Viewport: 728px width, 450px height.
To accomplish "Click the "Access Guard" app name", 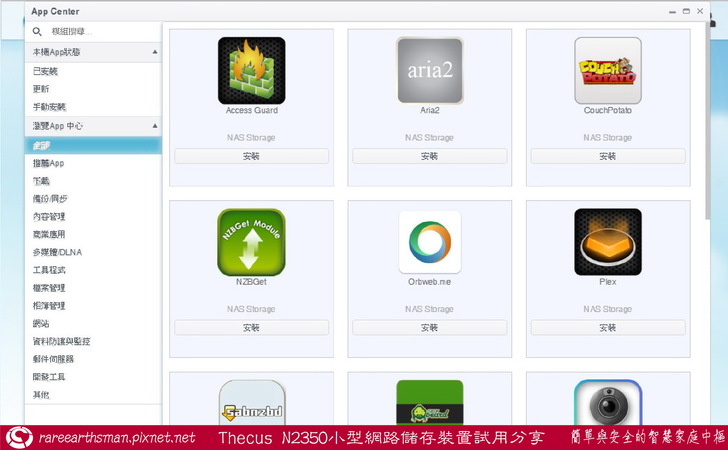I will tap(252, 111).
